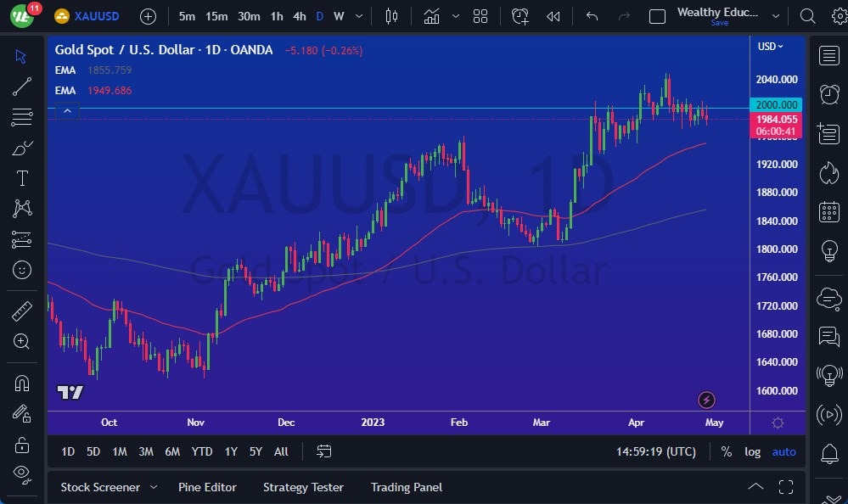Open the forecasting and measurement tools
This screenshot has width=848, height=504.
(21, 239)
